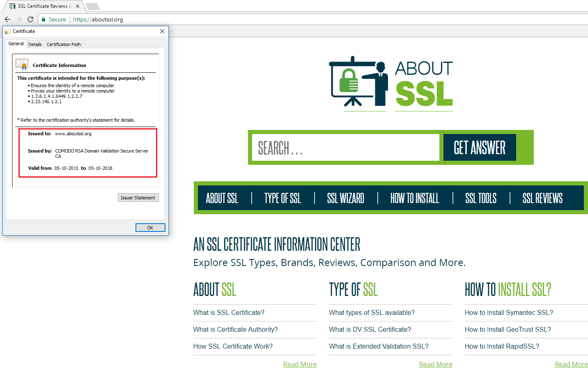
Task: Click the Secure label in address bar
Action: tap(57, 19)
